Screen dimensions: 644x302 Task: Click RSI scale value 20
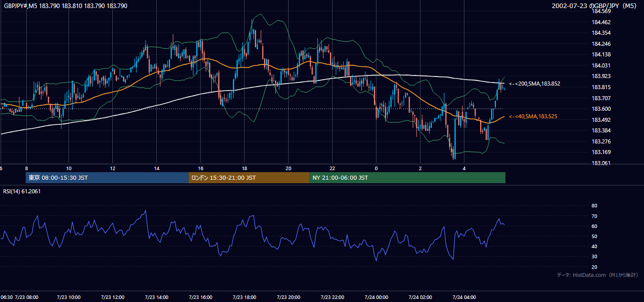tap(594, 267)
